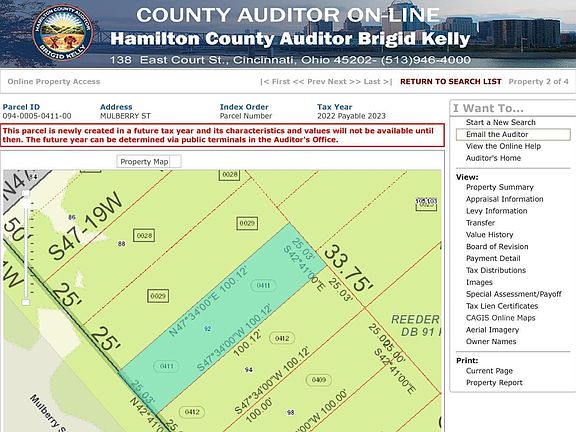View Aerial Imagery
The height and width of the screenshot is (432, 576).
click(492, 330)
